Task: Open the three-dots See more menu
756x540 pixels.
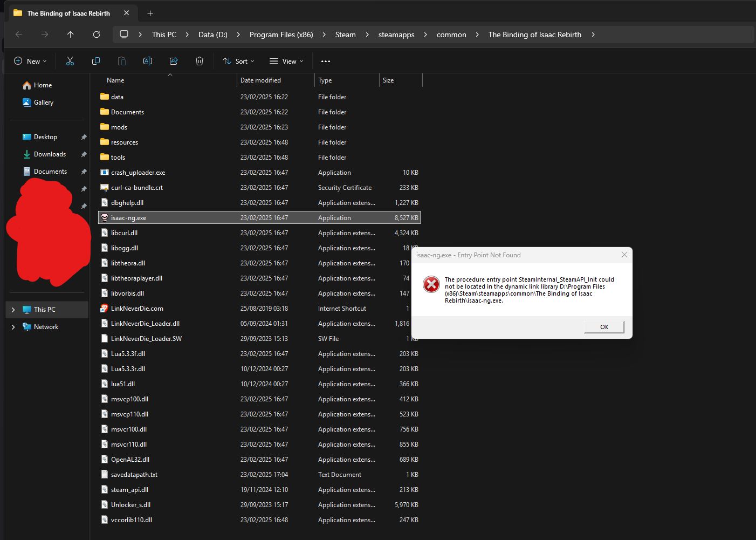Action: 325,61
